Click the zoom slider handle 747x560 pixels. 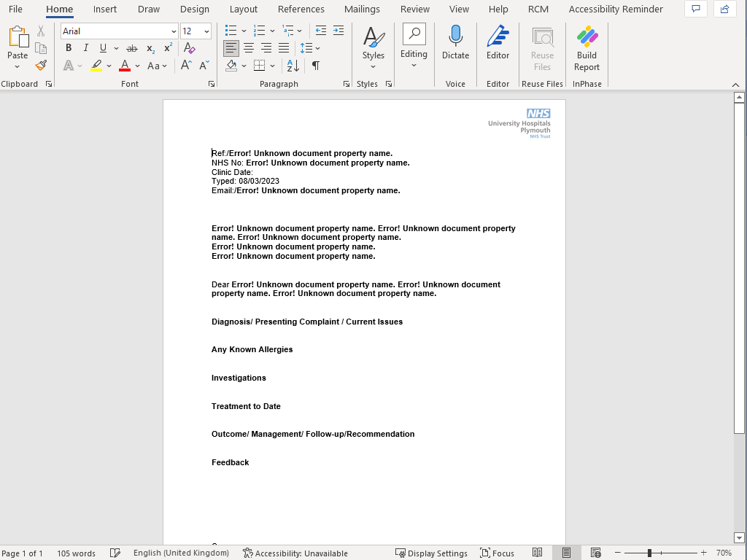click(x=649, y=553)
